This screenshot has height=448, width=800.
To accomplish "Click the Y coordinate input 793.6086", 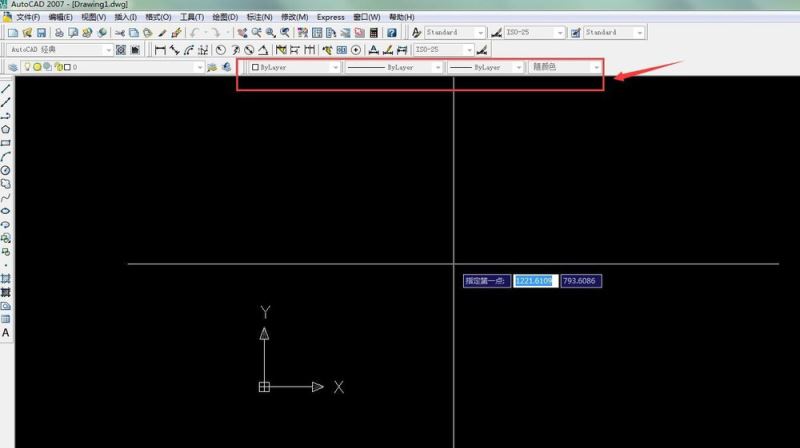I will tap(581, 281).
